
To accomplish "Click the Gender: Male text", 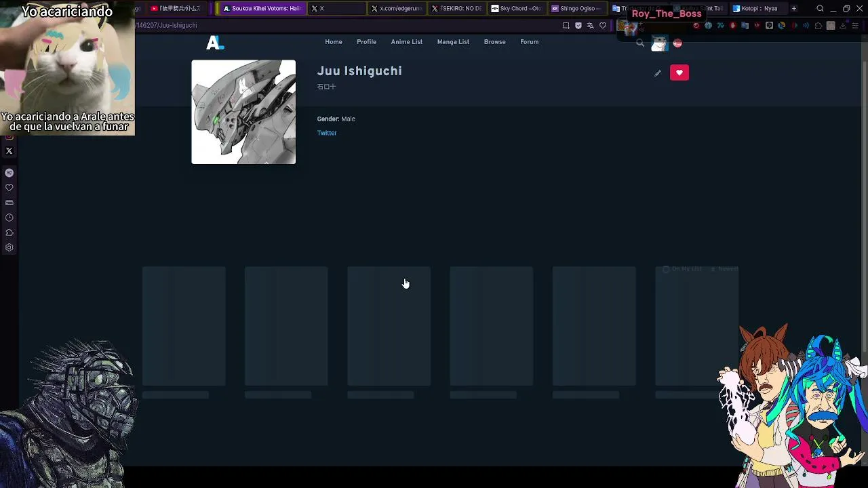I will pos(336,119).
